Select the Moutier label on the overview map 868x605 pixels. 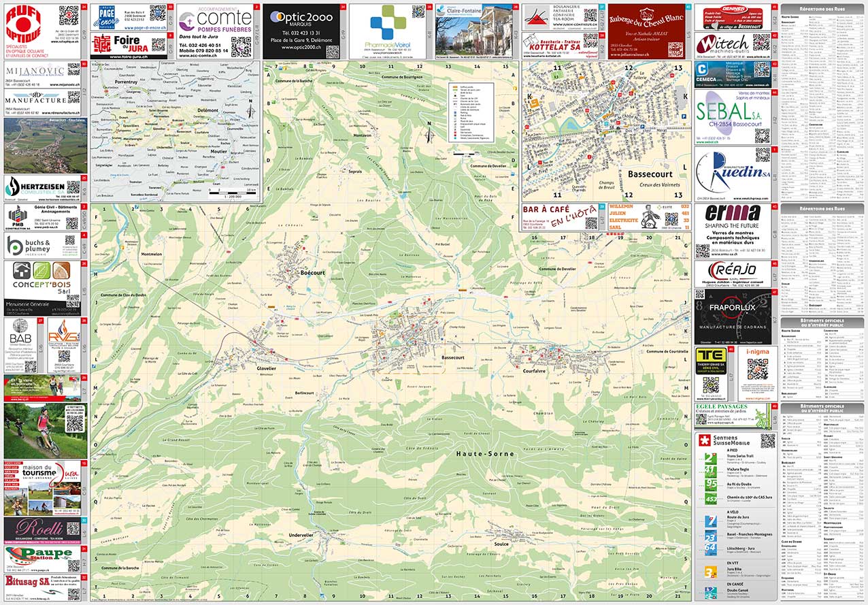click(x=219, y=151)
